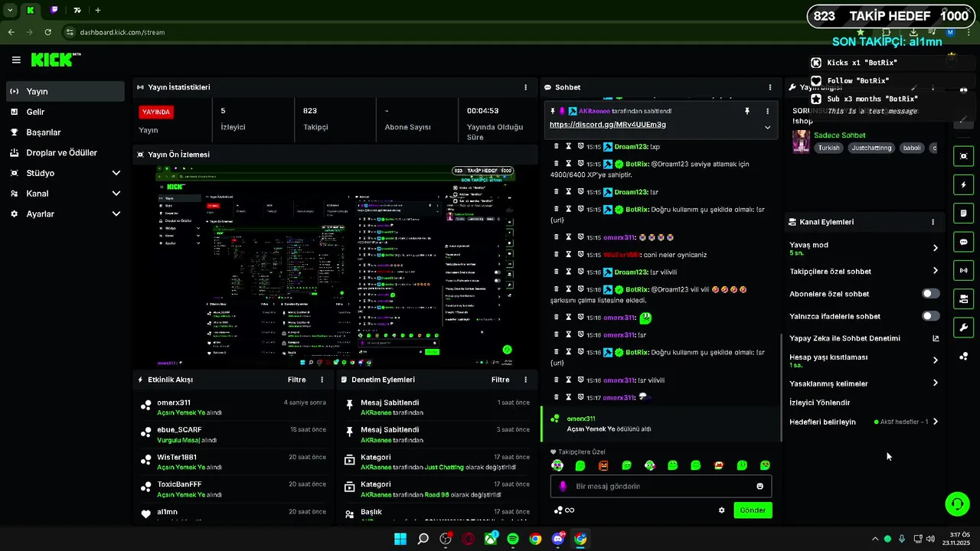Click Sadece Sohbet category link

click(x=839, y=135)
